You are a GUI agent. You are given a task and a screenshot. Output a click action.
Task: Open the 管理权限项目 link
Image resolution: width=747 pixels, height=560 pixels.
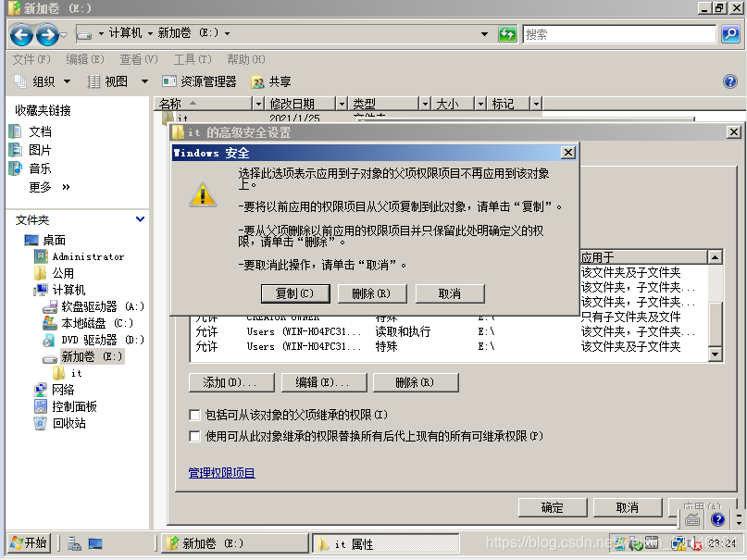click(221, 473)
